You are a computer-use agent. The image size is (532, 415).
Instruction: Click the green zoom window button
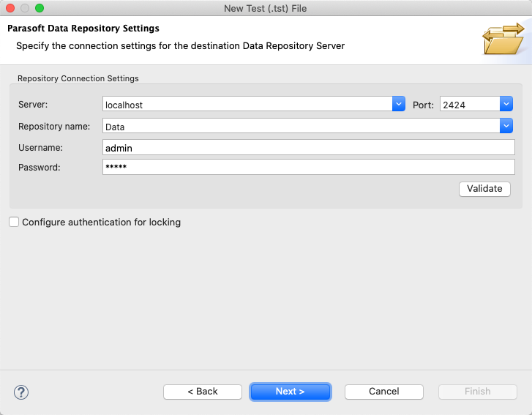point(40,8)
